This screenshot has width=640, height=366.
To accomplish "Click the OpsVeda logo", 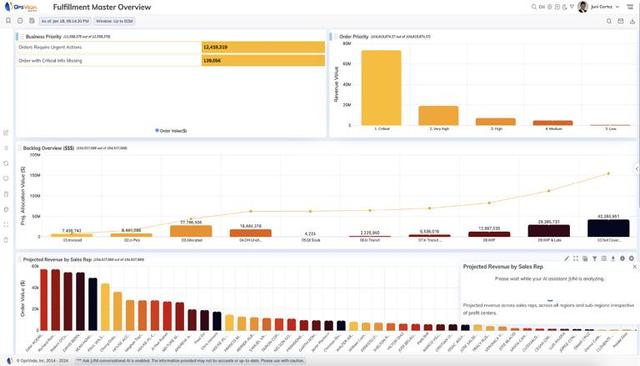I will point(20,7).
